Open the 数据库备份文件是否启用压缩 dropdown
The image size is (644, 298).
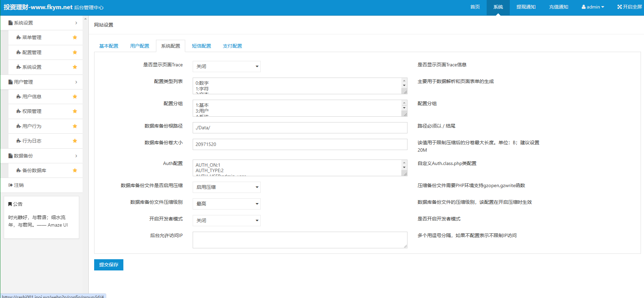coord(226,187)
